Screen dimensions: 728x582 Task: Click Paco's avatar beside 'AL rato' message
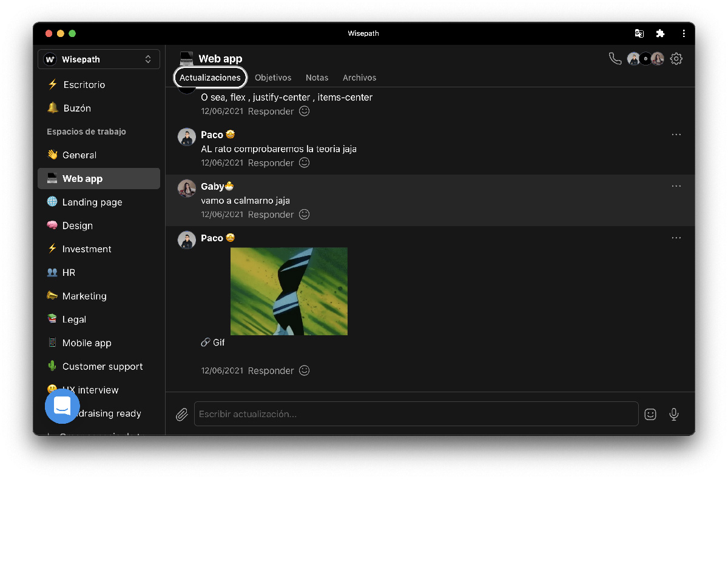coord(186,137)
